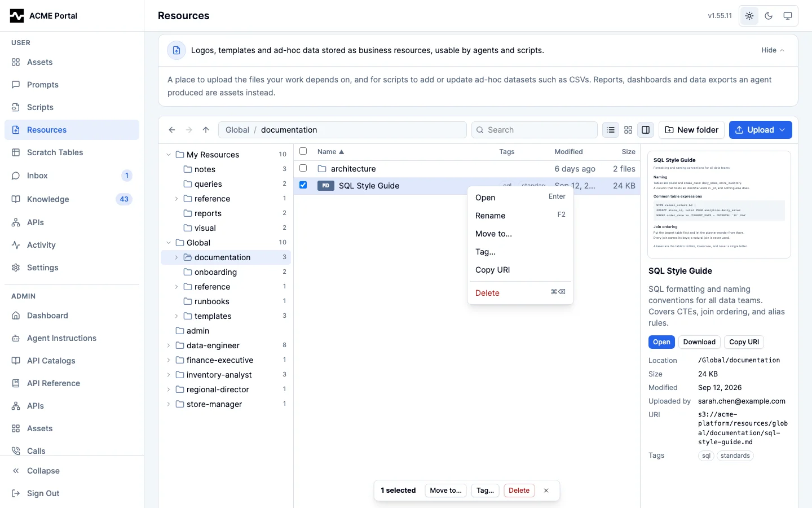
Task: Go to Knowledge section
Action: coord(72,199)
